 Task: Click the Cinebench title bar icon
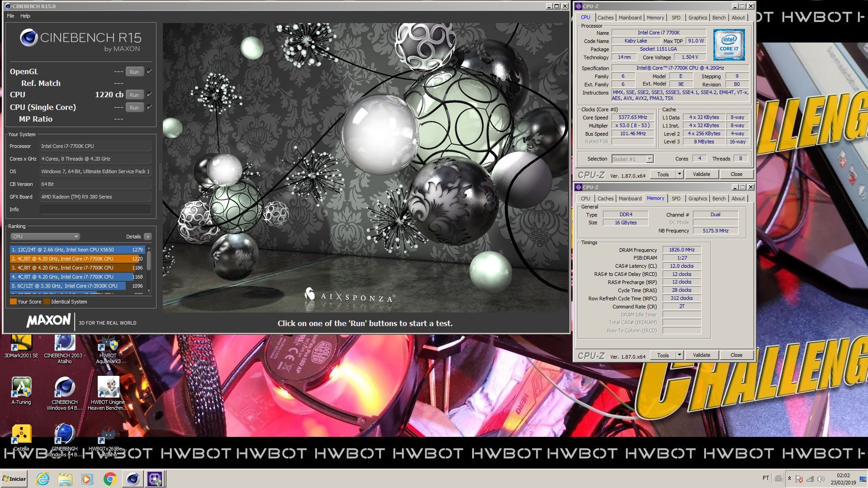click(x=8, y=6)
